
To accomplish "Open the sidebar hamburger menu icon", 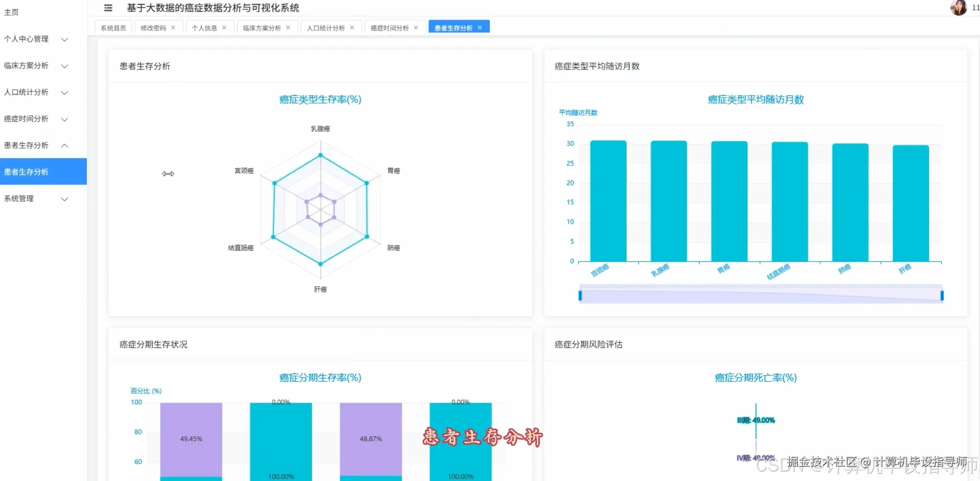I will 108,8.
